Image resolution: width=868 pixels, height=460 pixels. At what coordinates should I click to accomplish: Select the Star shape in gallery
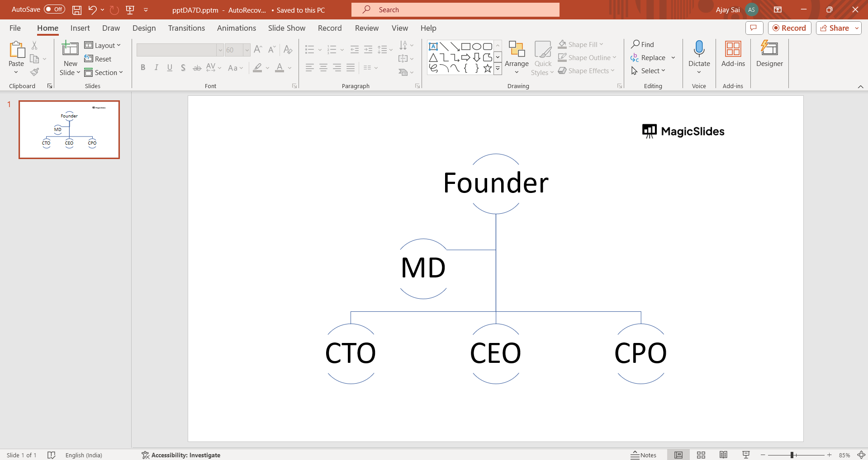pyautogui.click(x=488, y=68)
